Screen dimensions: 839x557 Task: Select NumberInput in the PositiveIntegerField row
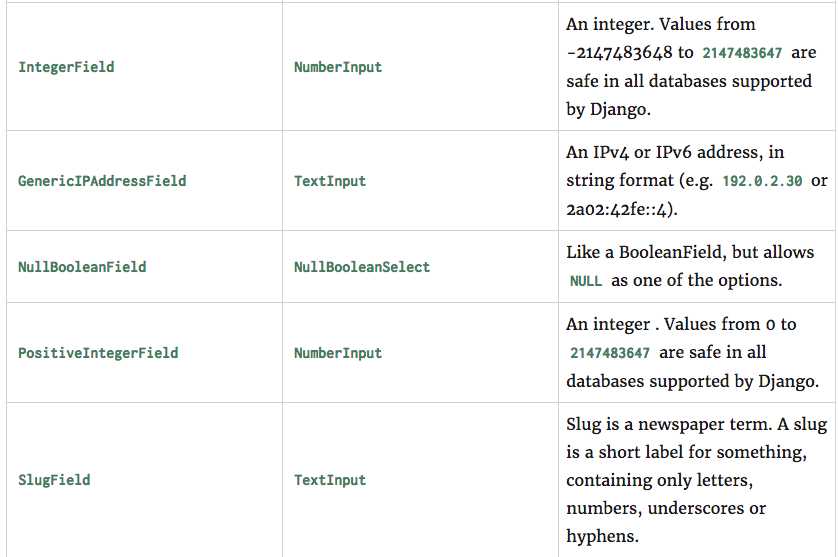(x=338, y=353)
